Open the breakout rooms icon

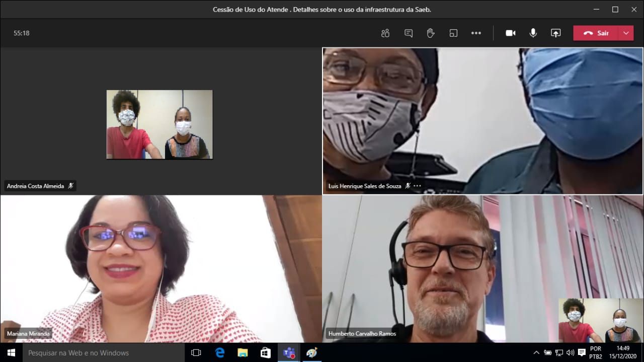pyautogui.click(x=453, y=33)
